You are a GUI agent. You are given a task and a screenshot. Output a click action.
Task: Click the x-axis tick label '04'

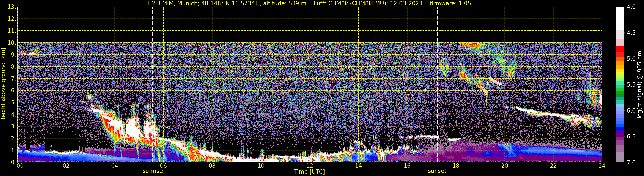115,166
